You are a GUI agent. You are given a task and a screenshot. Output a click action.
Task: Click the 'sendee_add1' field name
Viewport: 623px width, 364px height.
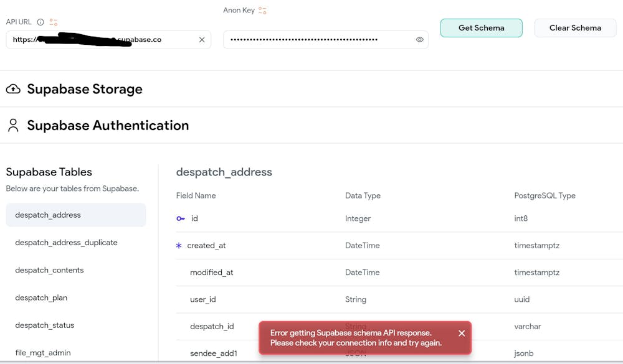[213, 353]
